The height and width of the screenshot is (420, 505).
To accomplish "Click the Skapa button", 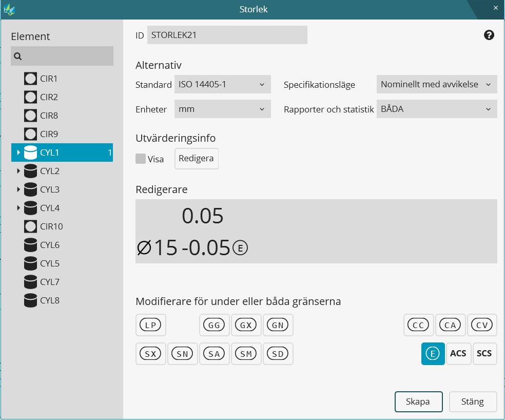I will click(x=418, y=402).
